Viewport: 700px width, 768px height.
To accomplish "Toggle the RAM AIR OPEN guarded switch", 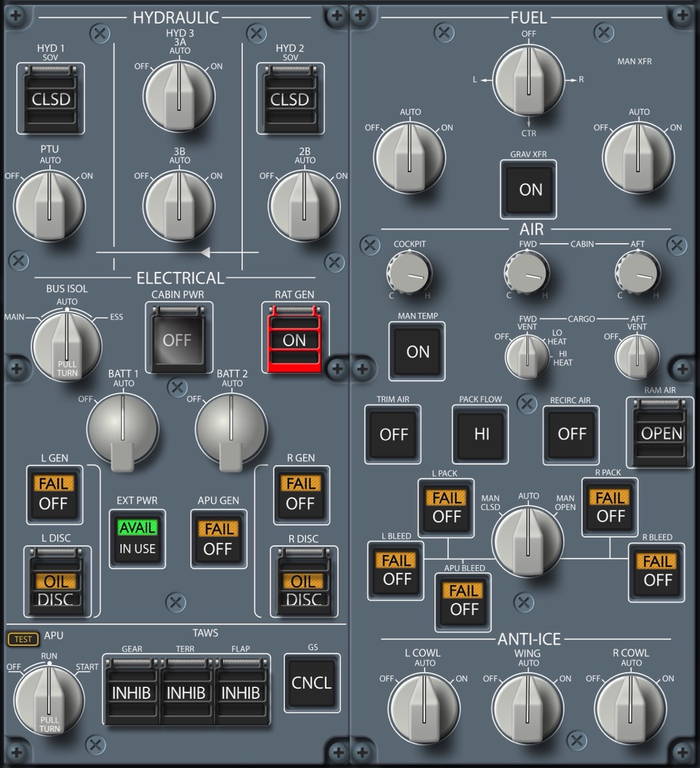I will click(661, 433).
